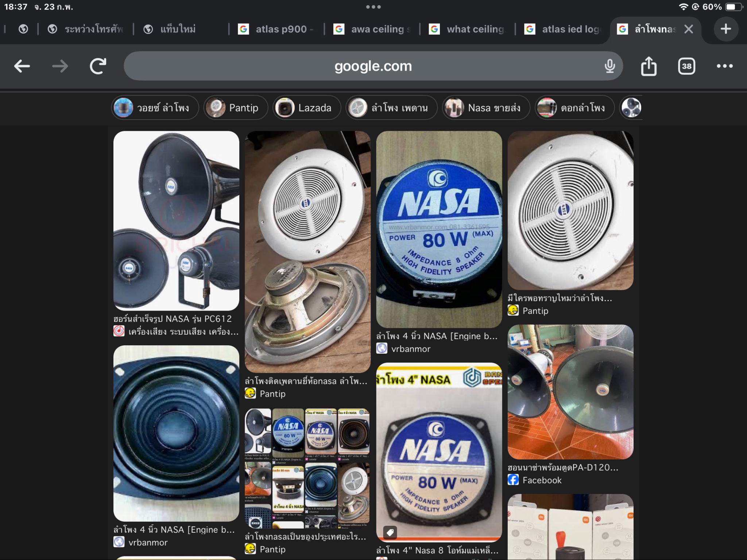Tap the browser back arrow
This screenshot has width=747, height=560.
click(22, 66)
